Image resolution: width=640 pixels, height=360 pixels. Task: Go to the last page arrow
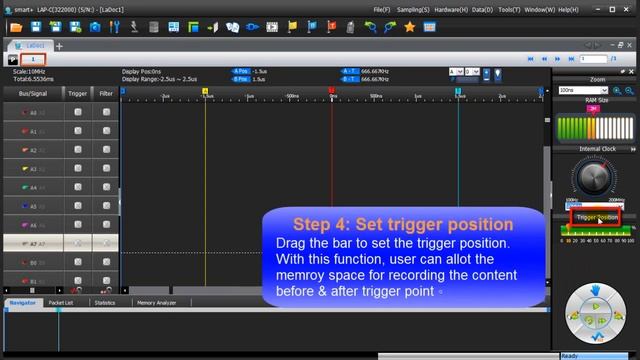coord(571,59)
